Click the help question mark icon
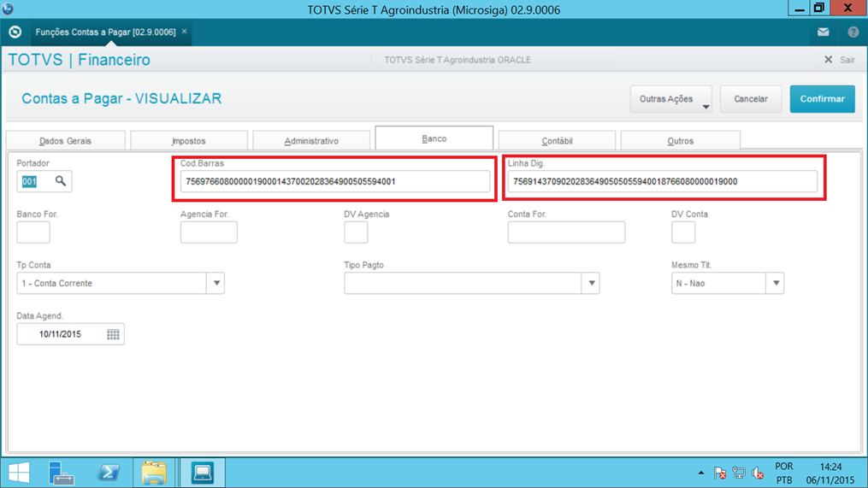 tap(853, 32)
